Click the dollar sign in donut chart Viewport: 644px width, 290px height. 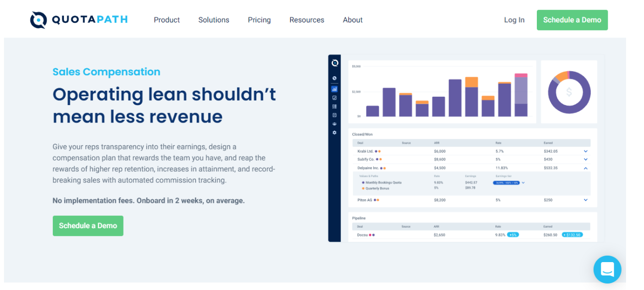point(569,92)
